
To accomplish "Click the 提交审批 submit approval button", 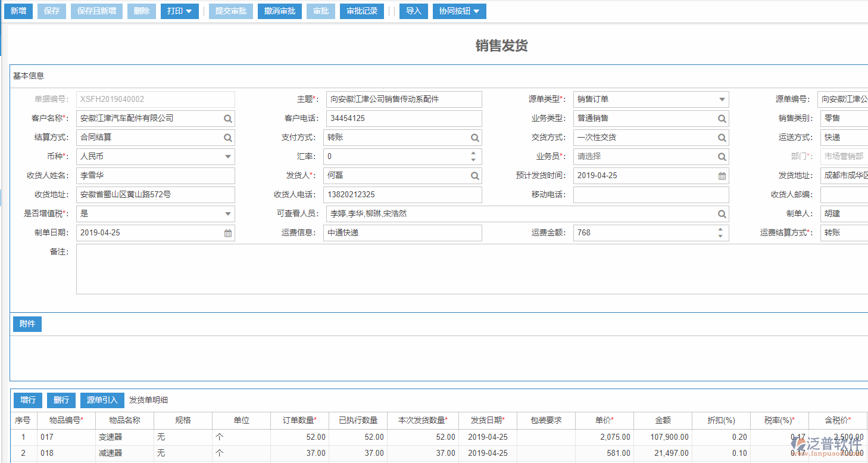I will coord(230,11).
